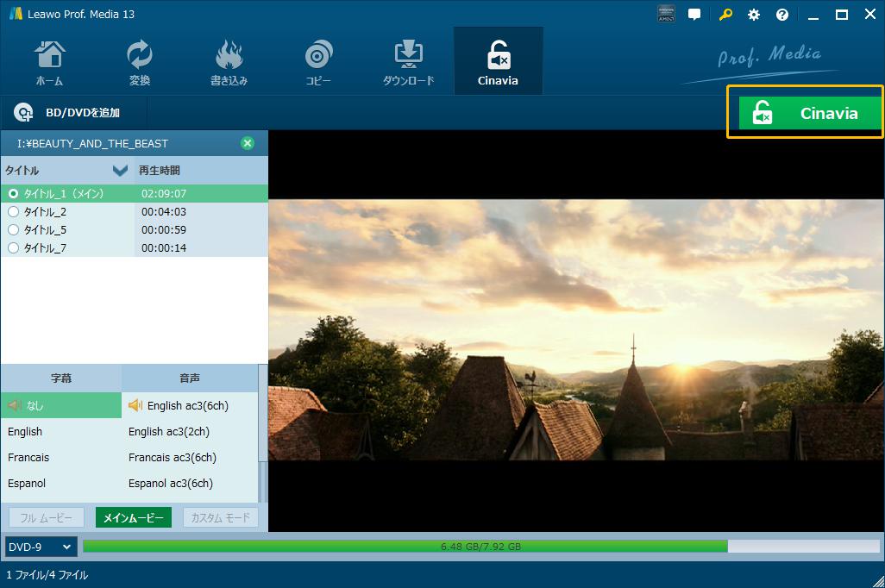Select audio English ac3(6ch)
This screenshot has height=588, width=885.
[190, 405]
